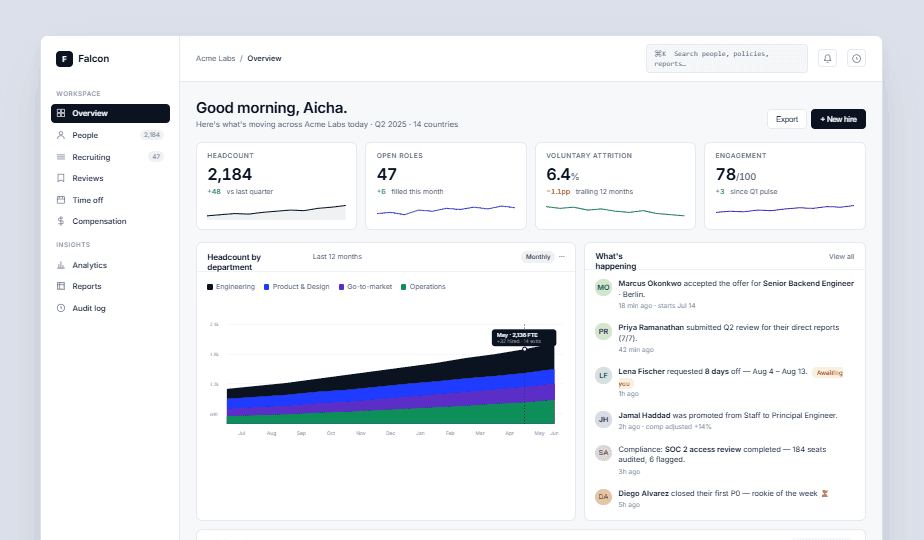The image size is (924, 540).
Task: Click the SA avatar for the Compliance entry
Action: (603, 453)
